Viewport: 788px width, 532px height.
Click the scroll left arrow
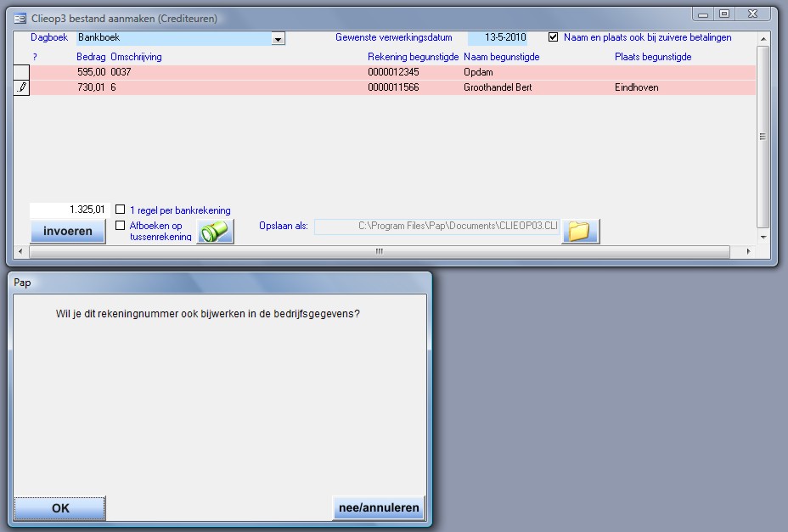(20, 251)
